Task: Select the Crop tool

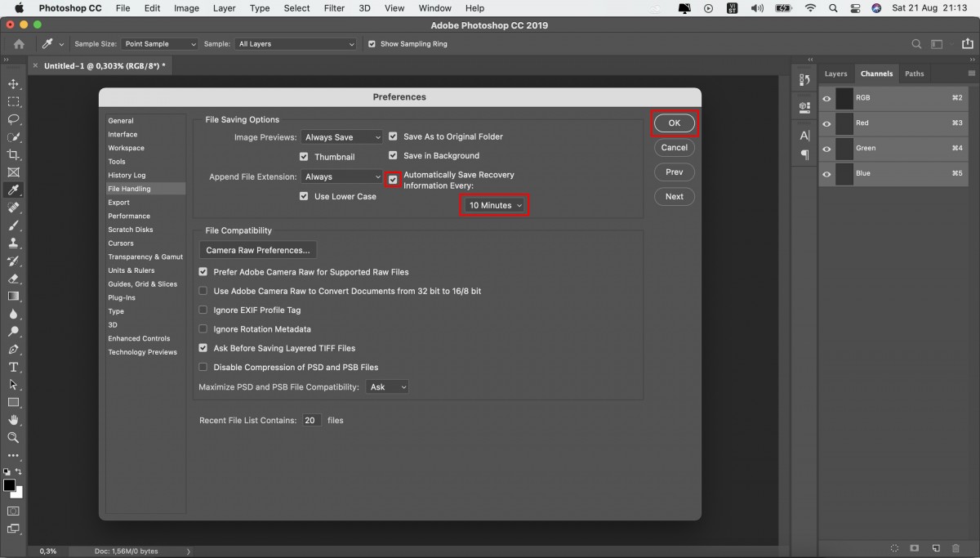Action: pyautogui.click(x=13, y=154)
